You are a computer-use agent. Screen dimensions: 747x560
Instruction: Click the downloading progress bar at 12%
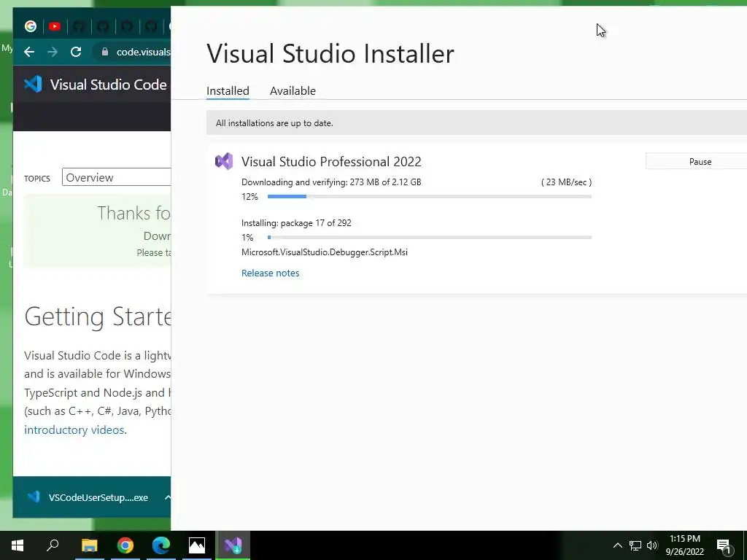(429, 196)
